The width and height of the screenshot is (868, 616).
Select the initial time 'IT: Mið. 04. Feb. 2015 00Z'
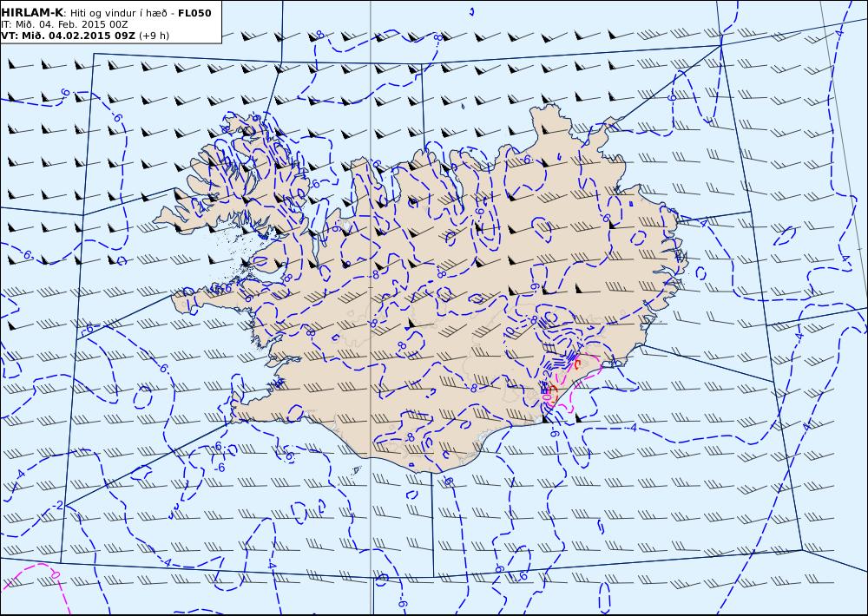[x=64, y=24]
